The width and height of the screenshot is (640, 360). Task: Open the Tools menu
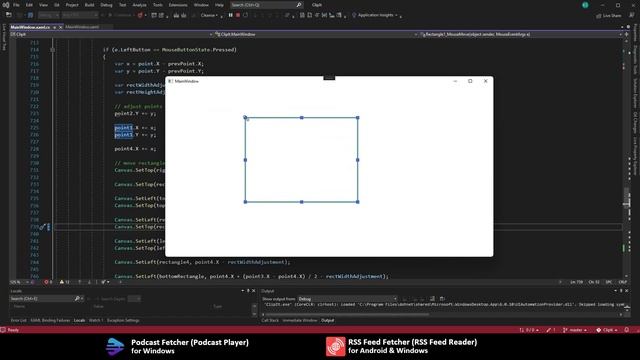(x=158, y=5)
